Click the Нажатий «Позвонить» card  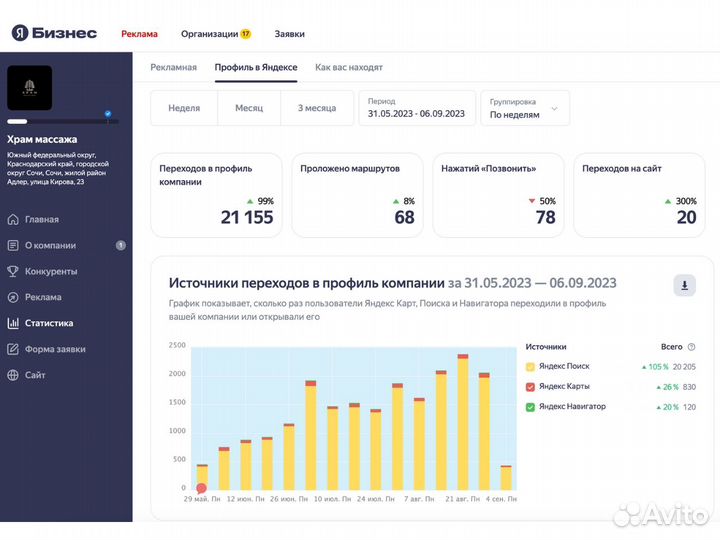pos(498,195)
